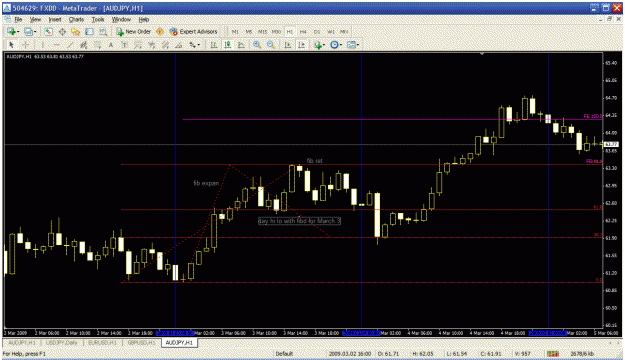
Task: Click the 'day hi lo with fibs' chart label
Action: pos(299,221)
